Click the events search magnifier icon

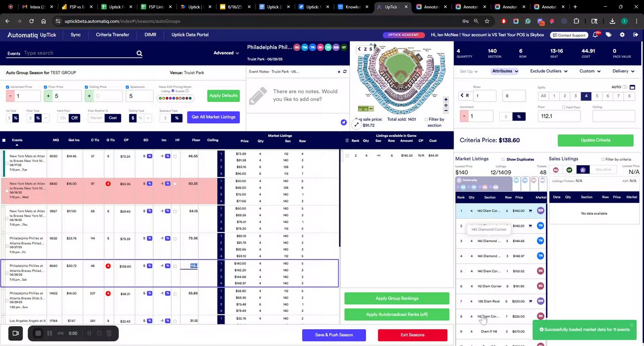139,53
